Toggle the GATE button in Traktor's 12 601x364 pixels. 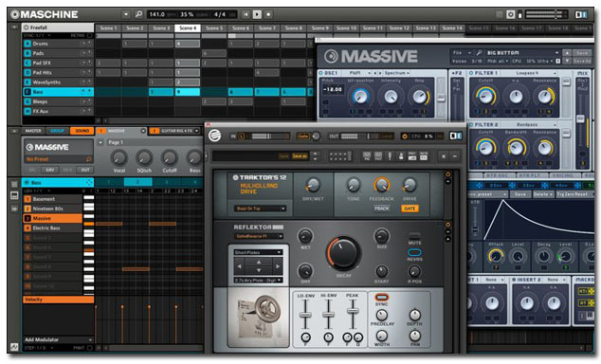pos(410,209)
